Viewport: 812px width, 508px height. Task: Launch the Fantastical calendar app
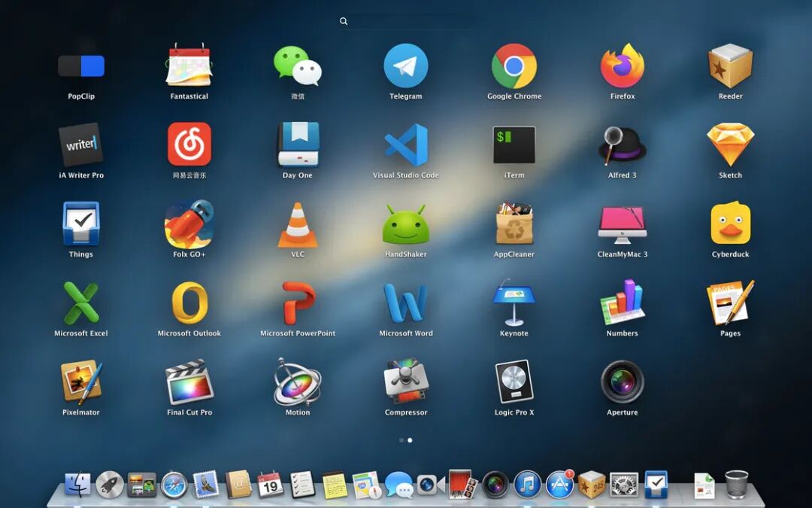tap(189, 65)
